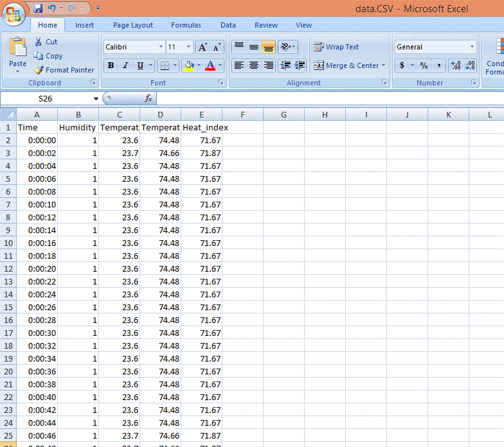Image resolution: width=504 pixels, height=447 pixels.
Task: Open Paste options arrow
Action: [x=18, y=72]
